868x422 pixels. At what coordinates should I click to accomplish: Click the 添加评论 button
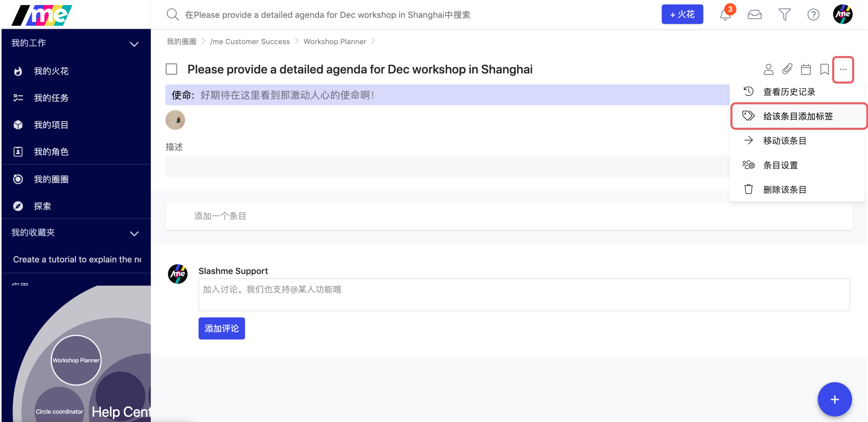click(221, 328)
